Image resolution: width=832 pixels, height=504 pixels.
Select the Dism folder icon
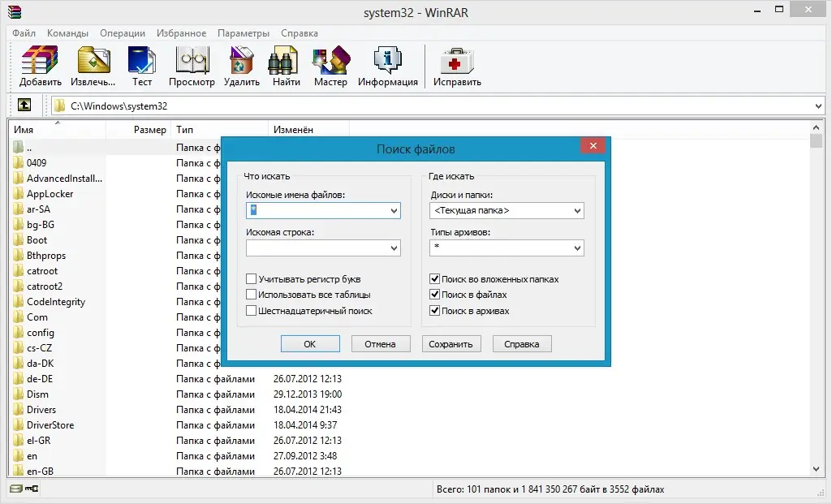click(19, 394)
